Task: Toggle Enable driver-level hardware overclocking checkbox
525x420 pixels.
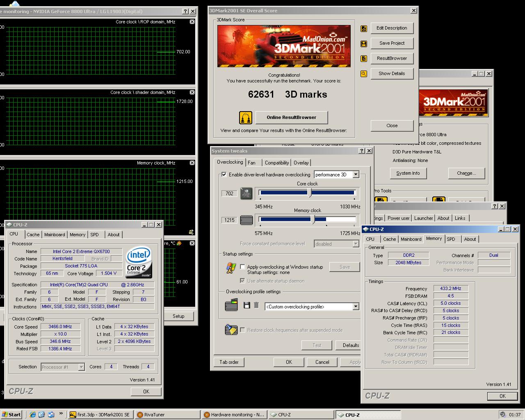Action: pos(224,174)
